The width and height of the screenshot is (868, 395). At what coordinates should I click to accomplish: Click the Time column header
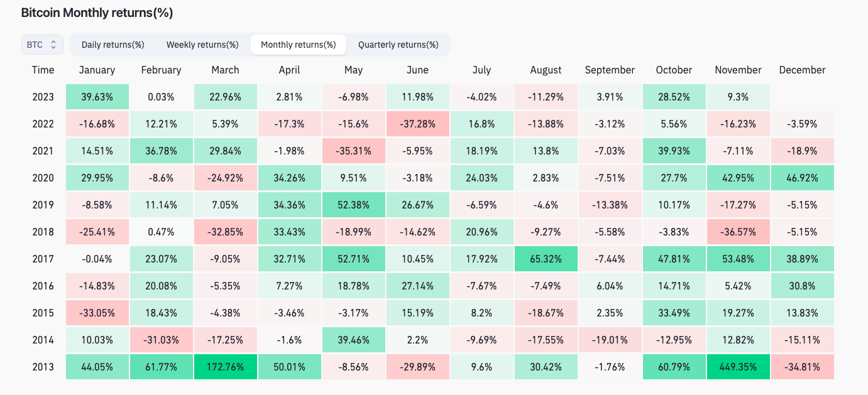[43, 70]
